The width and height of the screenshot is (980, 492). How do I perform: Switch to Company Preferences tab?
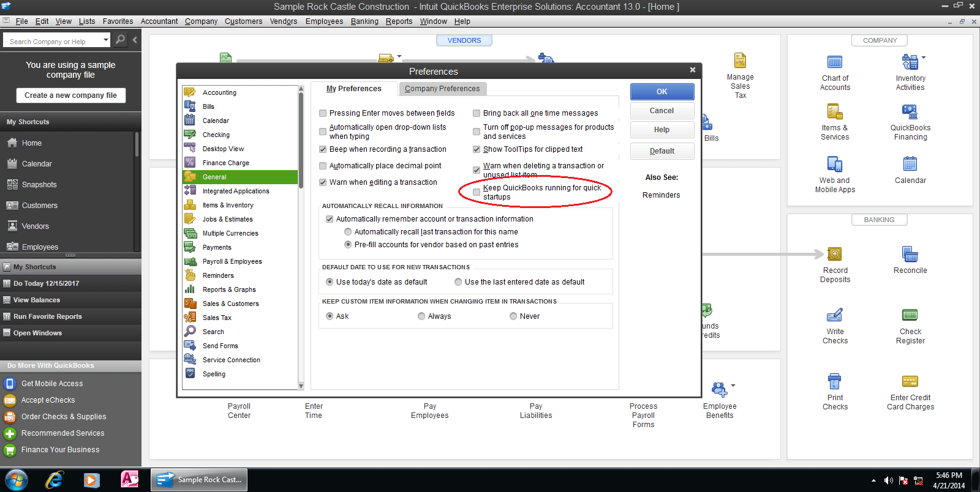(x=442, y=89)
